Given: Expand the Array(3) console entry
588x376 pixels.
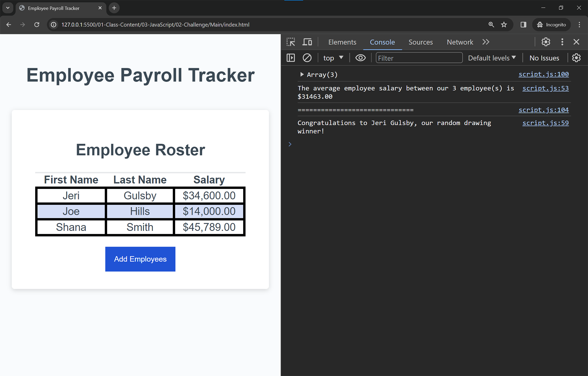Looking at the screenshot, I should tap(302, 74).
